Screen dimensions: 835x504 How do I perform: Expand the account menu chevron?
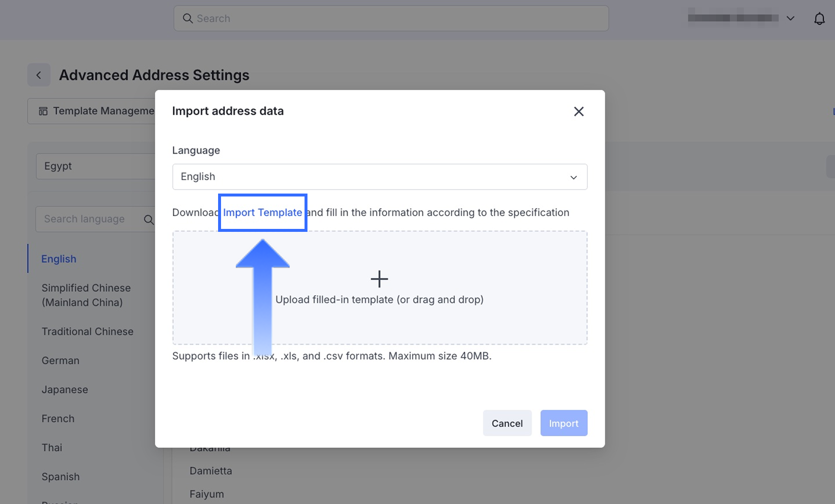[790, 19]
